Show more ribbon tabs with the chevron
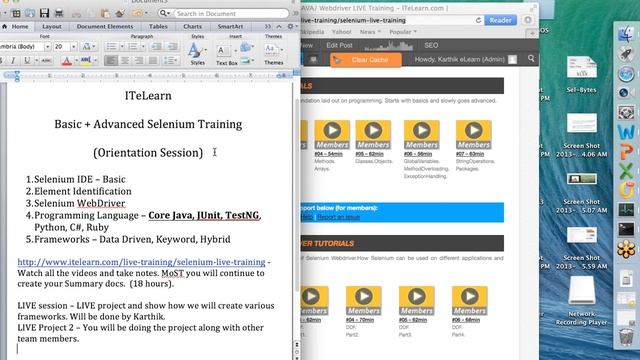Viewport: 640px width, 360px height. coord(267,26)
